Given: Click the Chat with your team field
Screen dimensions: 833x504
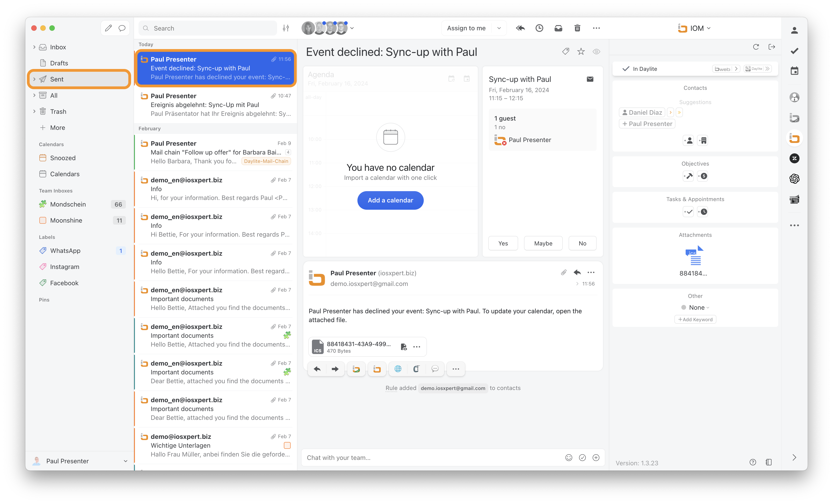Looking at the screenshot, I should (x=433, y=457).
